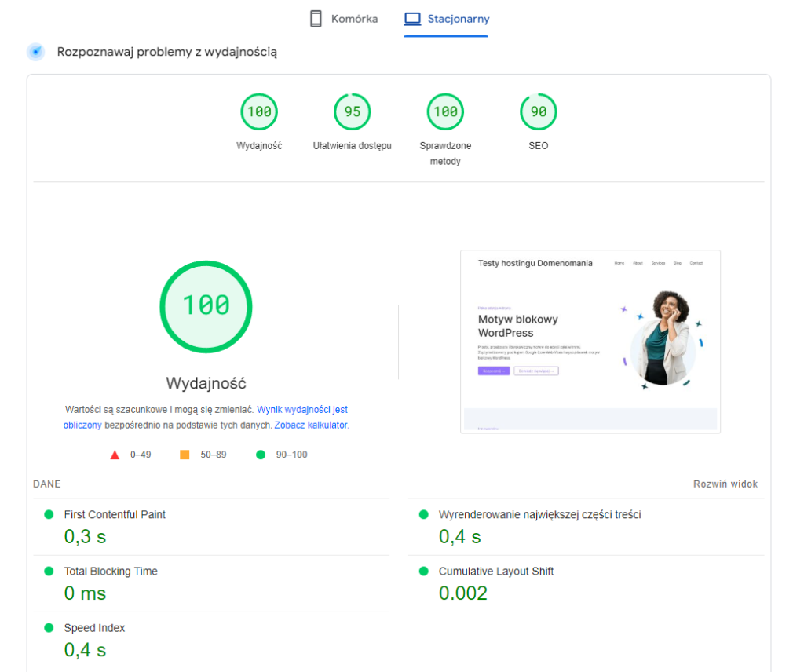804x672 pixels.
Task: Click the green dot beside Cumulative Layout Shift
Action: [425, 572]
